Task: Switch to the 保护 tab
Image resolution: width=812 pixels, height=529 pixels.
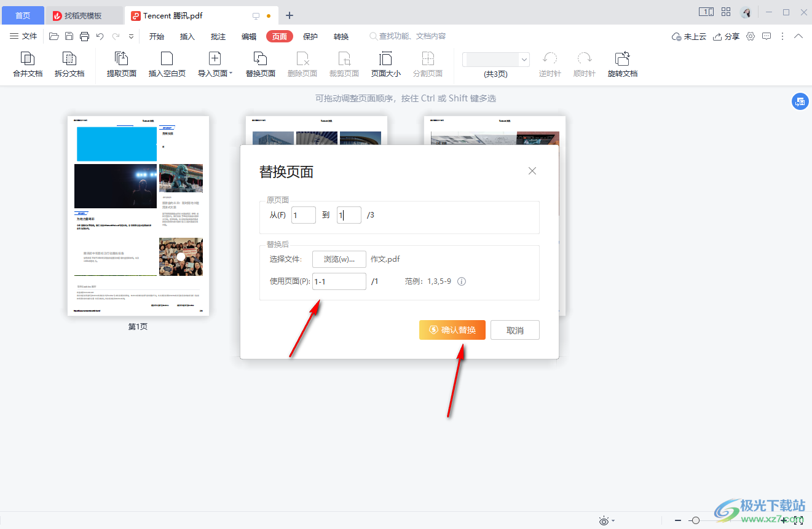Action: coord(310,36)
